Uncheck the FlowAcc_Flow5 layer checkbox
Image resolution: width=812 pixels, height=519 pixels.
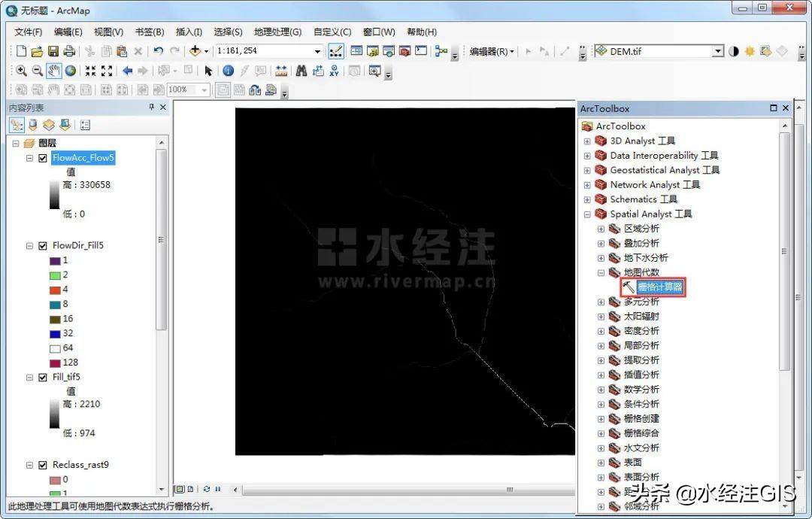point(43,159)
